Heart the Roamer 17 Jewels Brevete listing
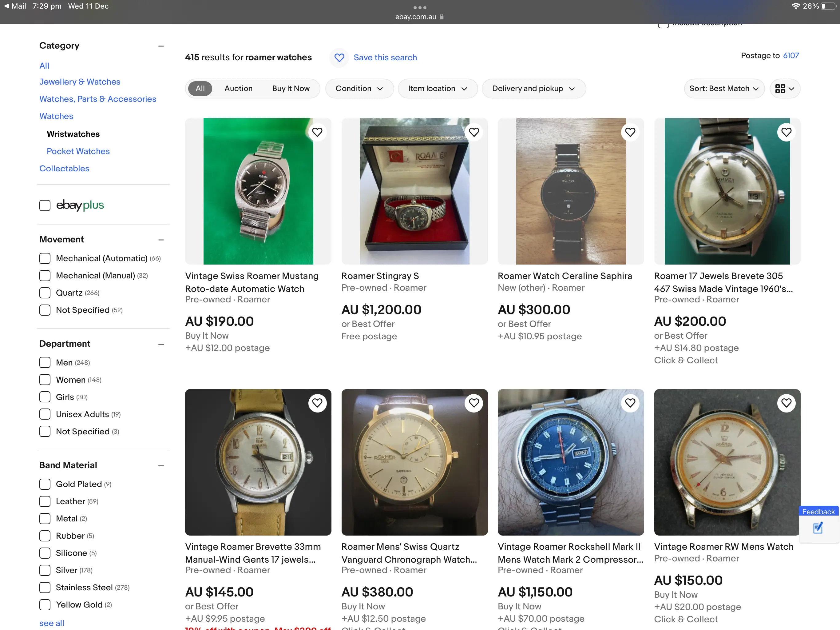840x630 pixels. (x=786, y=132)
